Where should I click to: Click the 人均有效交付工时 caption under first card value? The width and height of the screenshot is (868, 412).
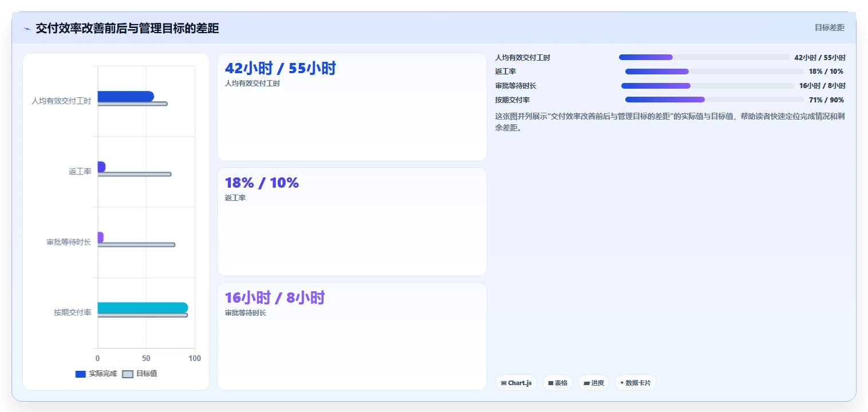(252, 84)
